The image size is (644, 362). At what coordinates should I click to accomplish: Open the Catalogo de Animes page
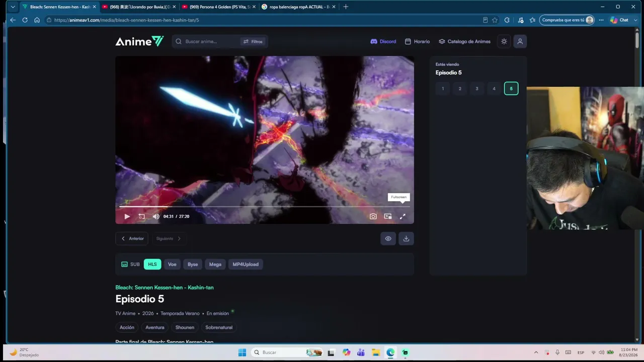tap(464, 41)
